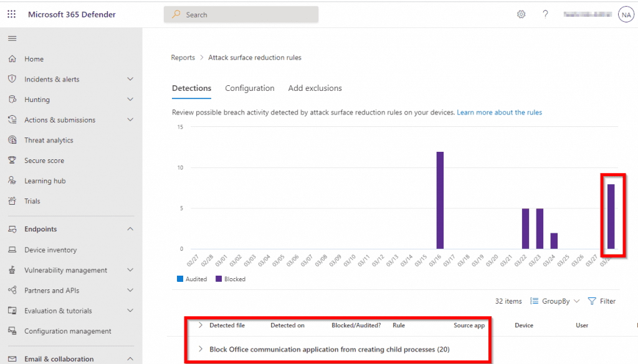Click the GroupBy list icon

pyautogui.click(x=534, y=301)
